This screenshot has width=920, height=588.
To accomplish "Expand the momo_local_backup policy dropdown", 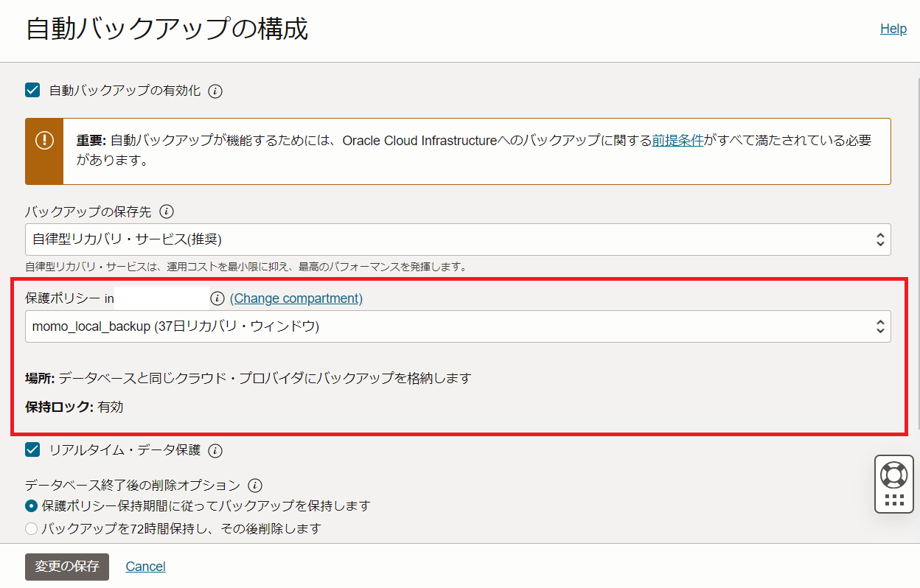I will [457, 326].
